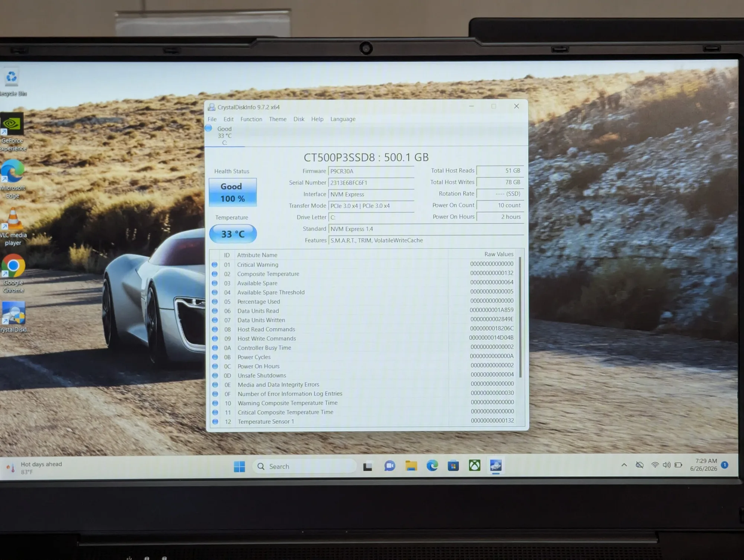Open the Hot days ahead weather widget

coord(35,468)
